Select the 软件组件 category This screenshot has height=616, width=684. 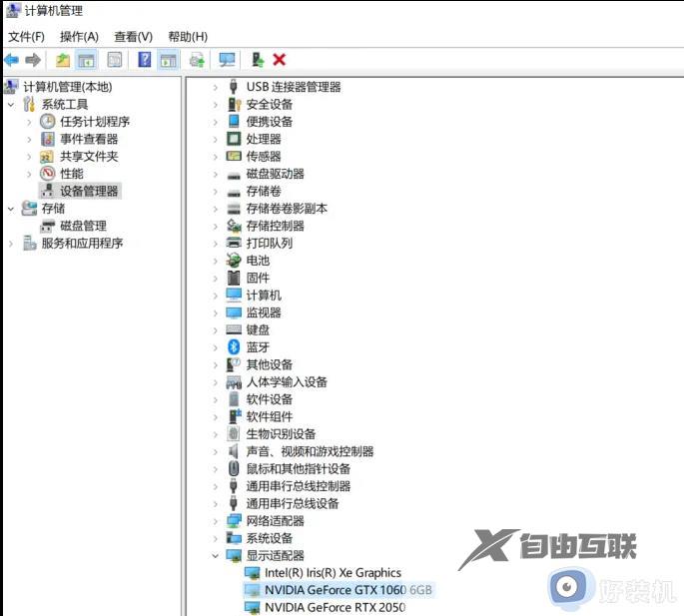click(x=270, y=416)
